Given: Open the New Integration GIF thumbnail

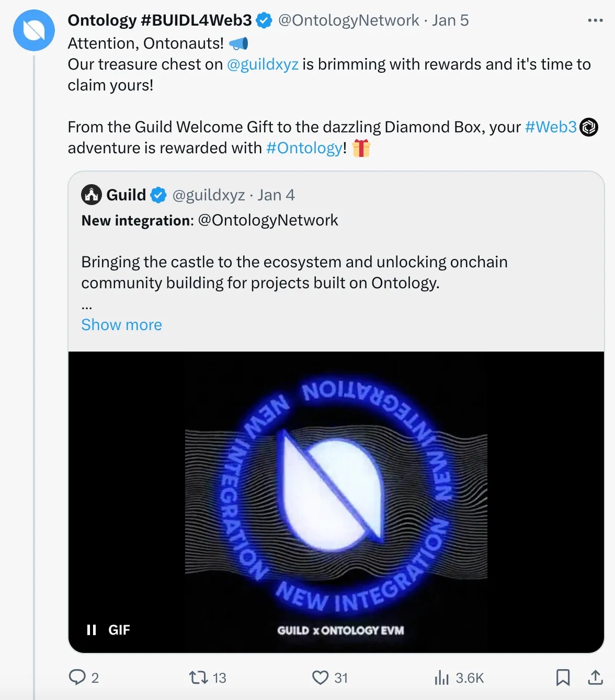Looking at the screenshot, I should pyautogui.click(x=336, y=502).
